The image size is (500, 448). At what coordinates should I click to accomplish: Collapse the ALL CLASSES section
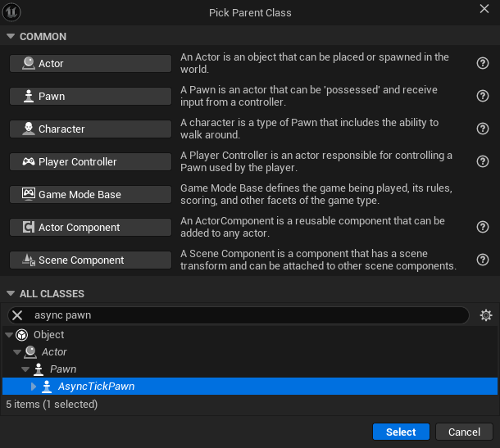[11, 293]
